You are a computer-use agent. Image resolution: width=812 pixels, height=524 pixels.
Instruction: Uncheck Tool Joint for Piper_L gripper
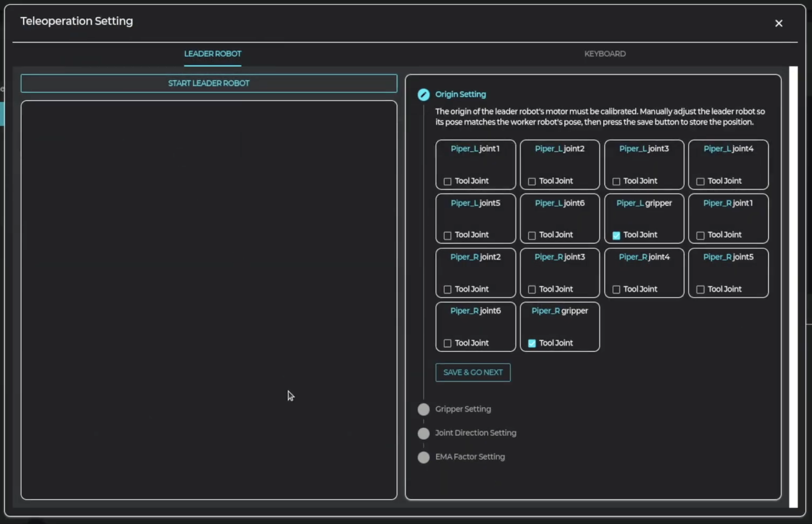(616, 236)
